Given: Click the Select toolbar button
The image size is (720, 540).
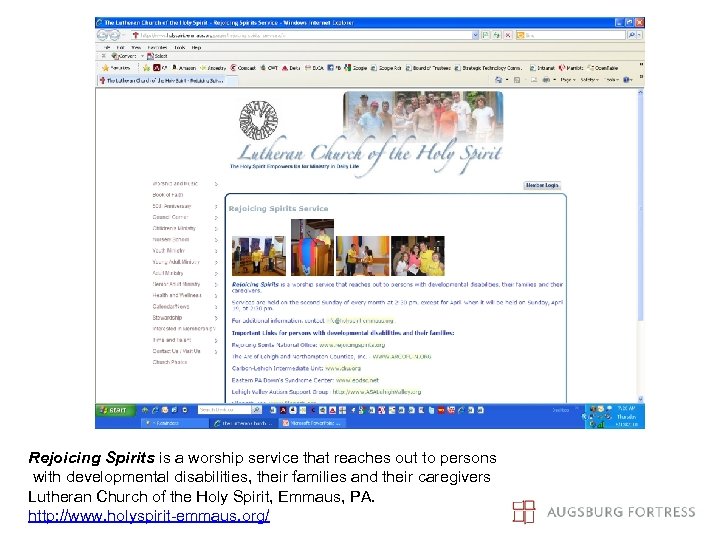Looking at the screenshot, I should click(157, 56).
